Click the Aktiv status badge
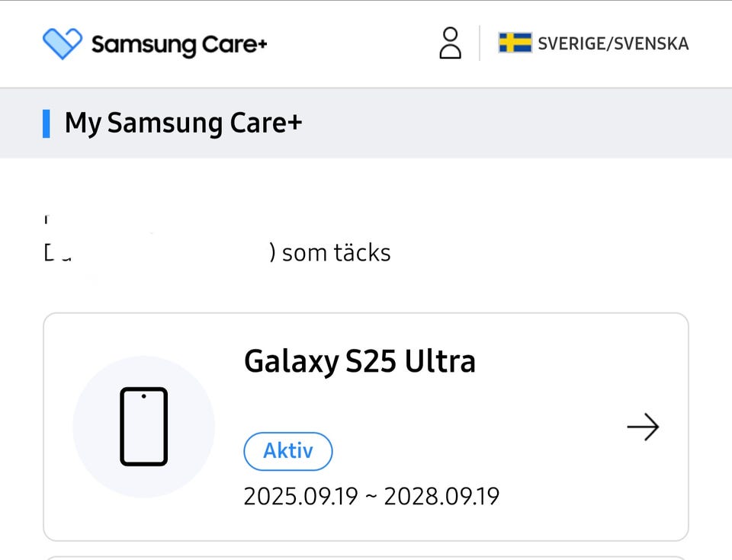 (287, 450)
